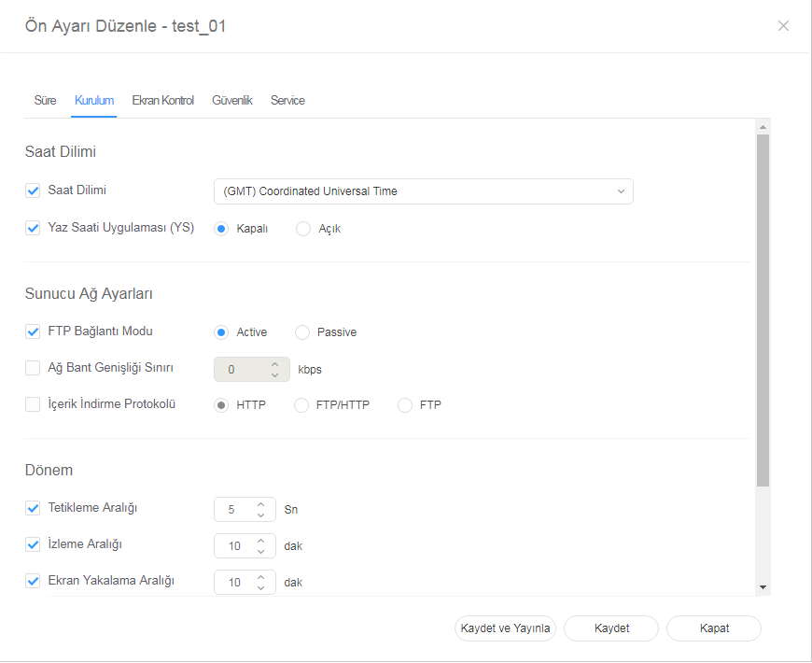Image resolution: width=812 pixels, height=663 pixels.
Task: Increase İzleme Aralığı value with up arrow
Action: click(261, 540)
